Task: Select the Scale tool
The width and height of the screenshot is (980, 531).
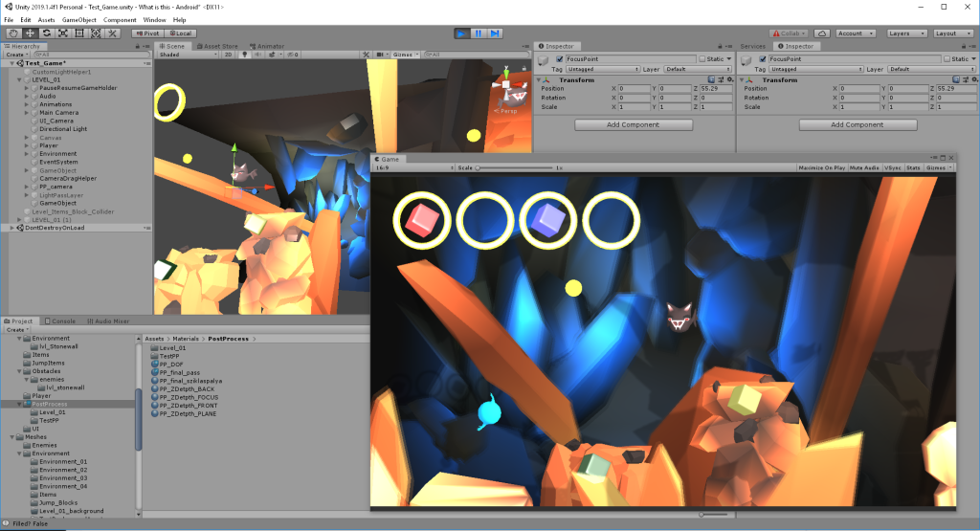Action: (x=62, y=33)
